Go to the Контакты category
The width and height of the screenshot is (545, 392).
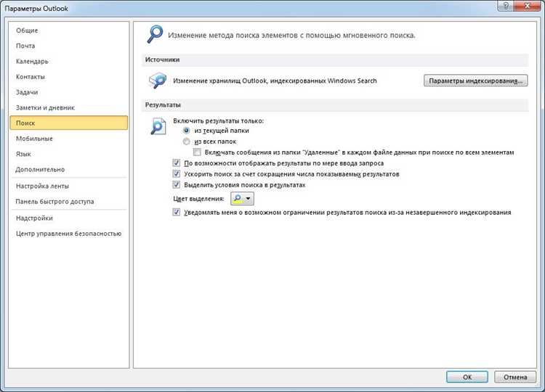[x=69, y=76]
